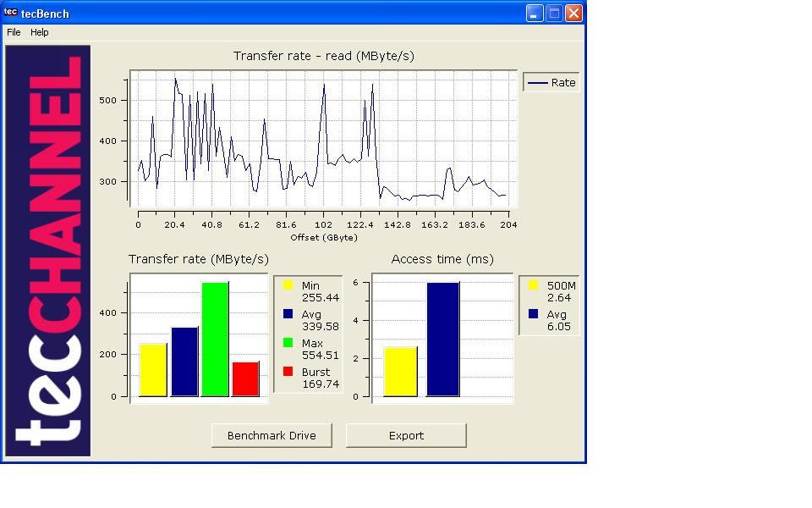
Task: Click the 'Offset (GByte)' axis label
Action: [x=324, y=237]
